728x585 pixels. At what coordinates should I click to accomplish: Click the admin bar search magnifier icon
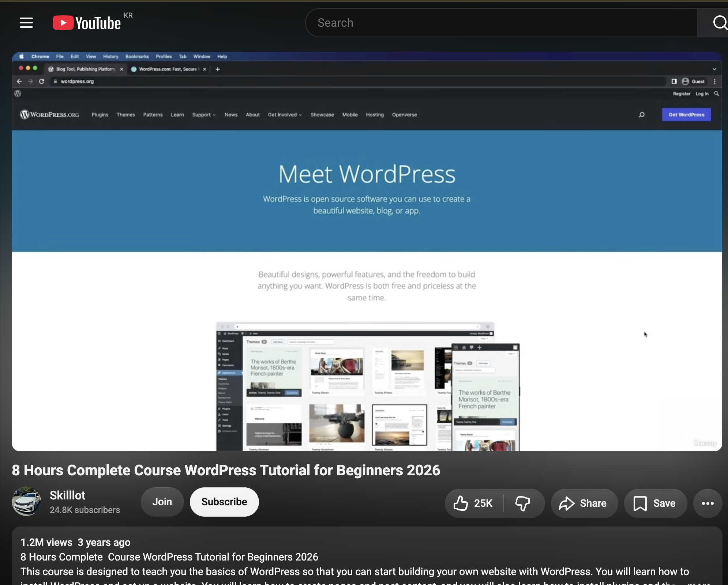pos(716,94)
